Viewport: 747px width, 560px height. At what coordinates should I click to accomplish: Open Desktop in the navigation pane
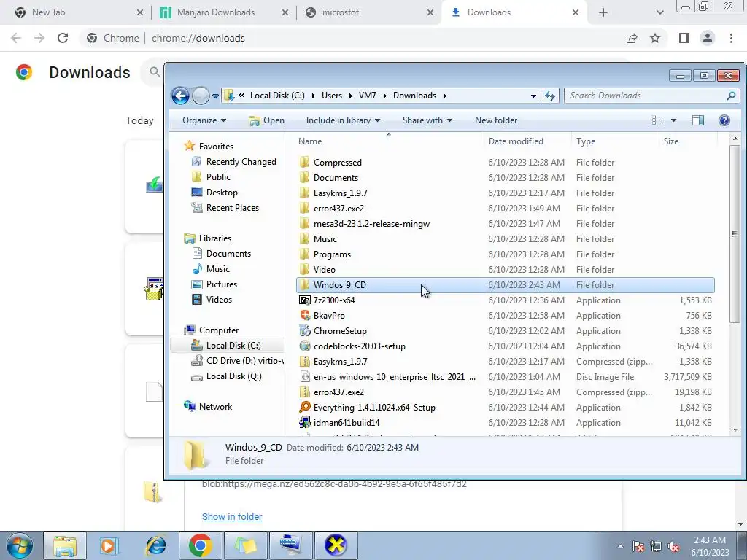[222, 192]
